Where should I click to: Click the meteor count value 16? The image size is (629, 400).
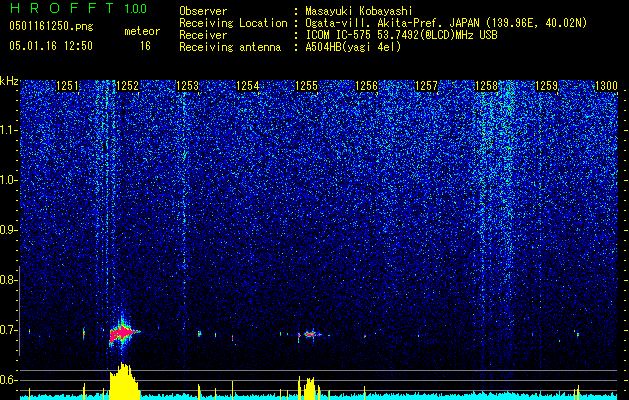[145, 46]
